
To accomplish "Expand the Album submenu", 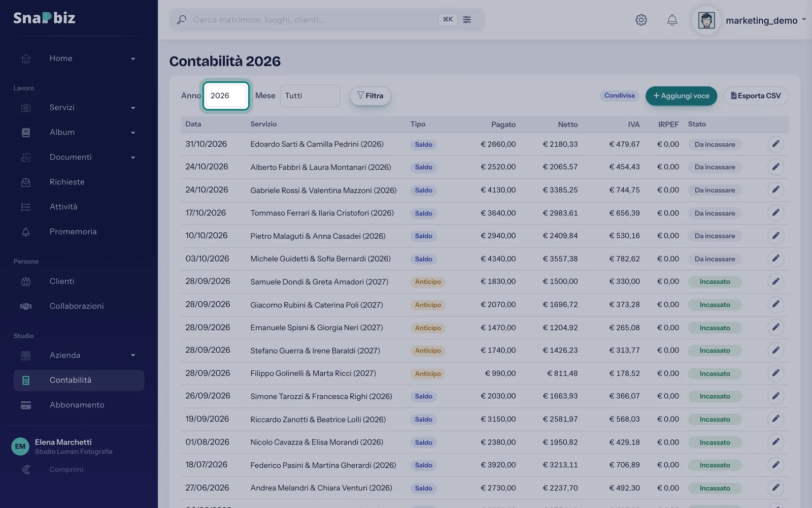I will pos(133,133).
